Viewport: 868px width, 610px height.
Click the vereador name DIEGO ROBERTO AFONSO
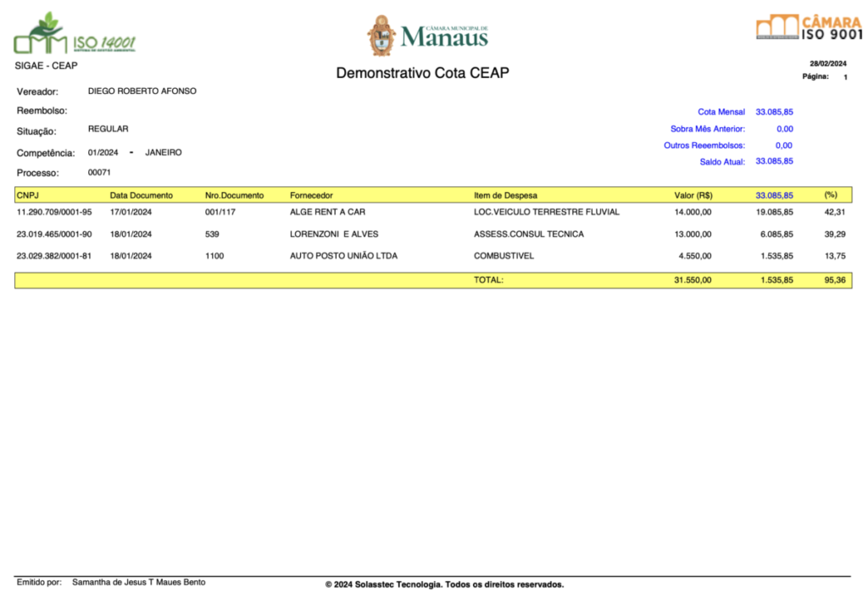pyautogui.click(x=142, y=91)
